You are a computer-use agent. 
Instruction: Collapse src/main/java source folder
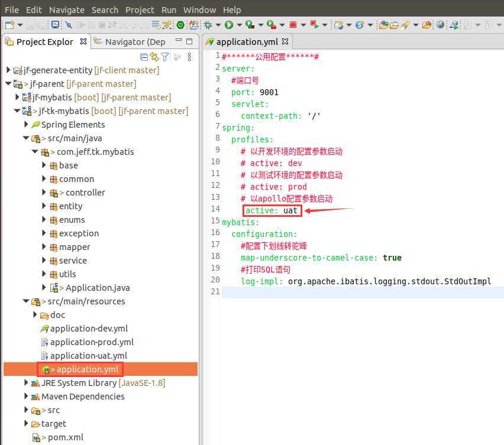[27, 138]
